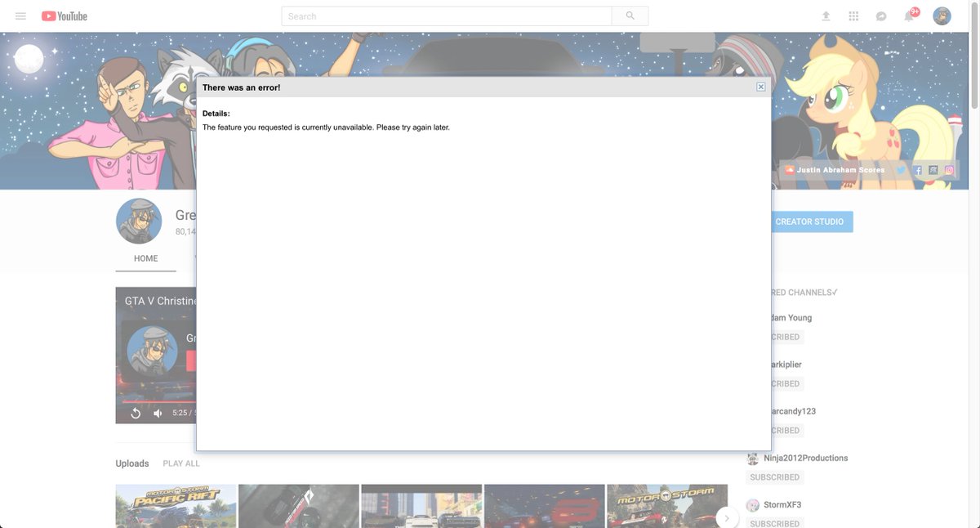Open the hamburger guide menu
The image size is (980, 528).
click(x=20, y=16)
